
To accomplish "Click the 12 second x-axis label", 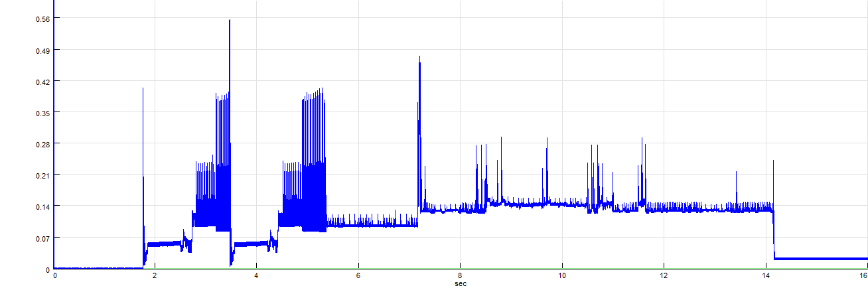I will [664, 275].
